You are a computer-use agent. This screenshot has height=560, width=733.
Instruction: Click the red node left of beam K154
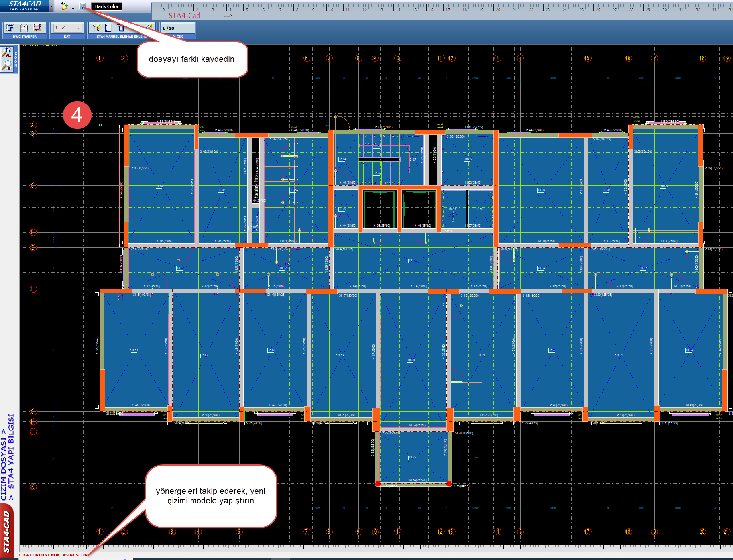[378, 483]
